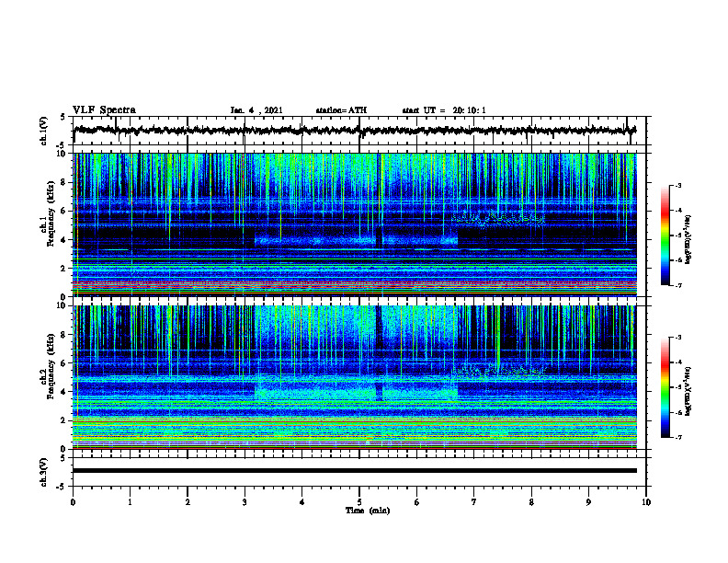Click the "-7" tick on ch.1 color bar
The image size is (728, 563).
point(677,285)
